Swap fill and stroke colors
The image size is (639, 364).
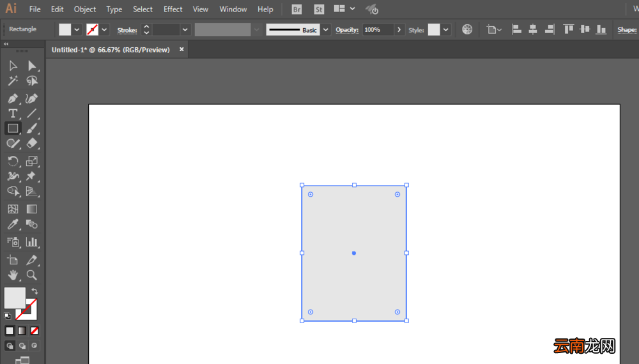pos(35,291)
